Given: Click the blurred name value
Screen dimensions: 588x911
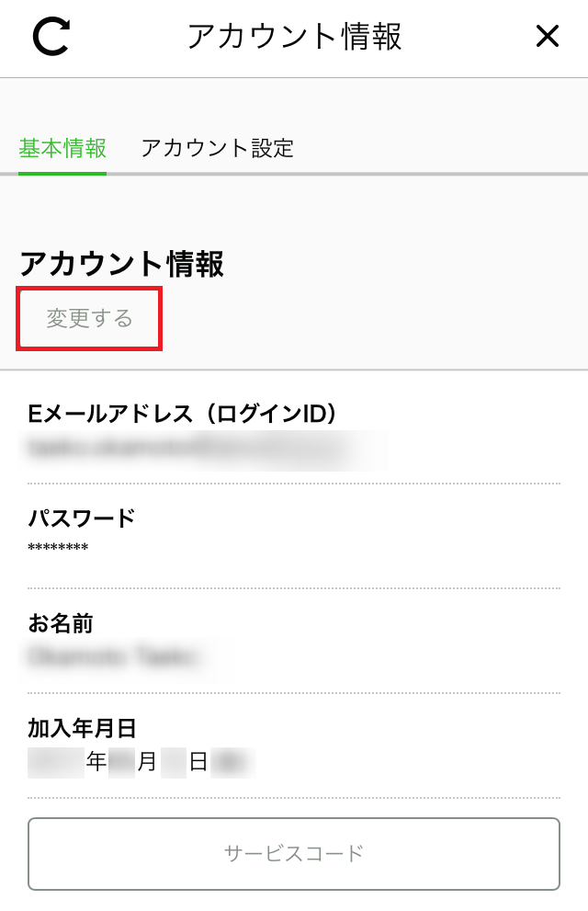Looking at the screenshot, I should pos(114,656).
